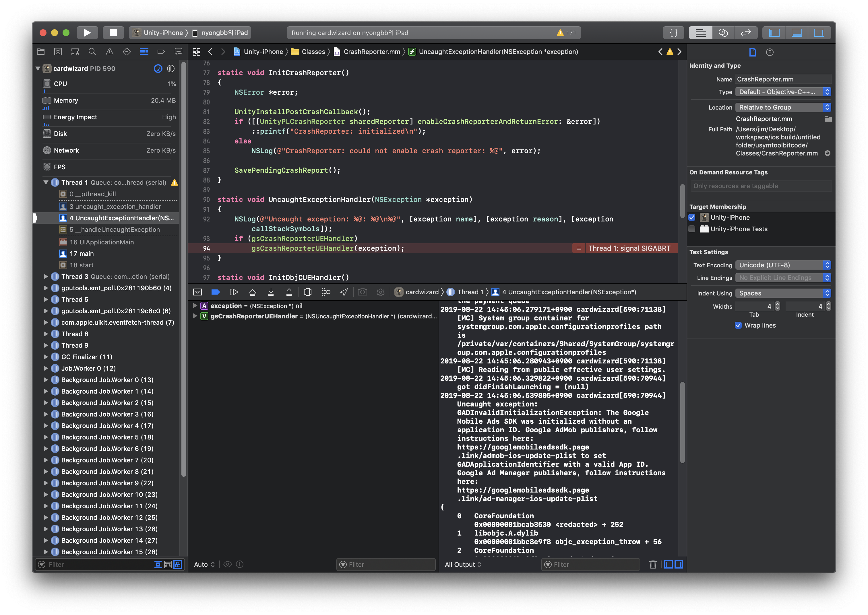Open Debug View Hierarchy icon
The width and height of the screenshot is (868, 615).
(308, 292)
